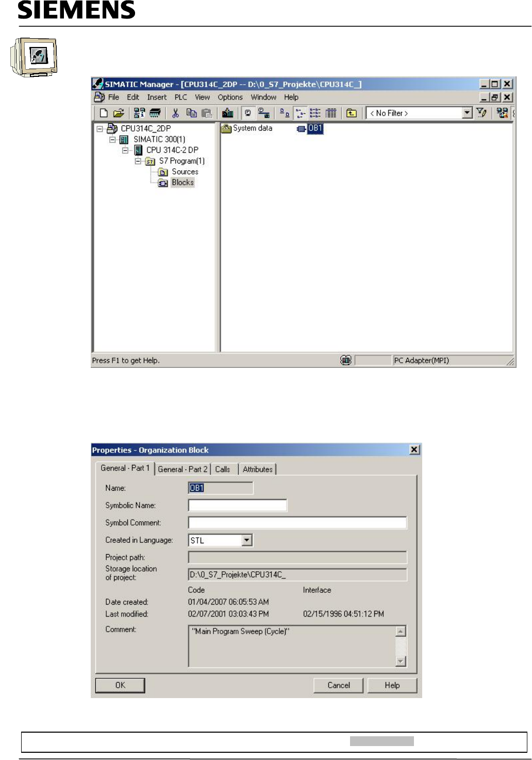Click the CPU status icon in status bar

pyautogui.click(x=346, y=360)
